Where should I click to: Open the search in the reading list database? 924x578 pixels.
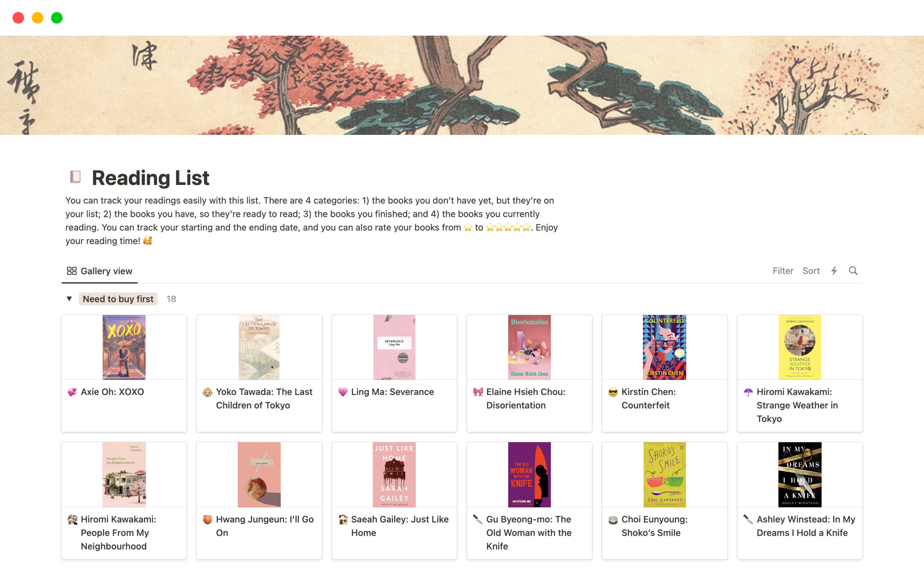pyautogui.click(x=853, y=270)
